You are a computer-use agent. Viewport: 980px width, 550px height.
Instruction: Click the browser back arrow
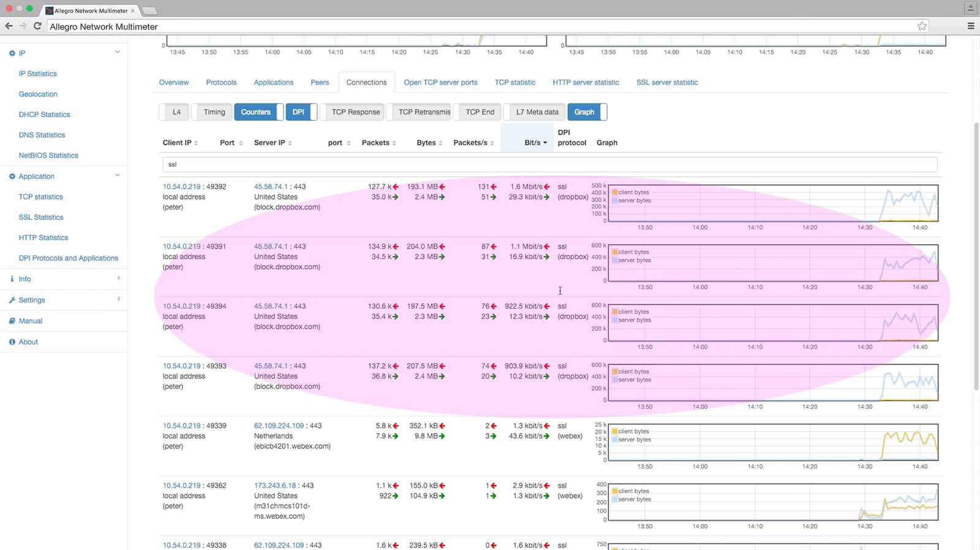click(9, 26)
